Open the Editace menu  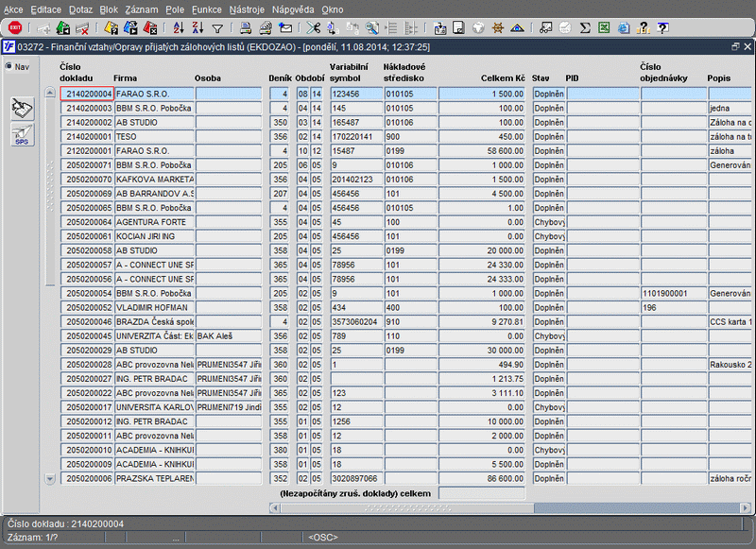(45, 9)
